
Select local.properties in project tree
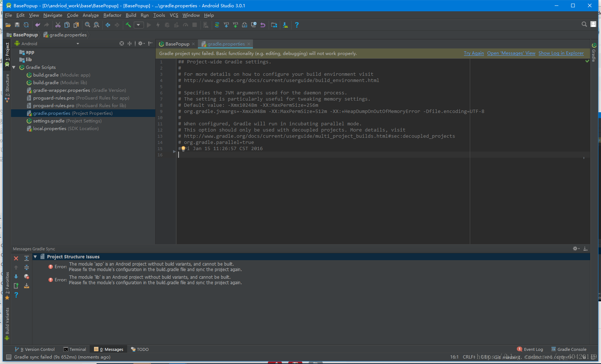[83, 129]
